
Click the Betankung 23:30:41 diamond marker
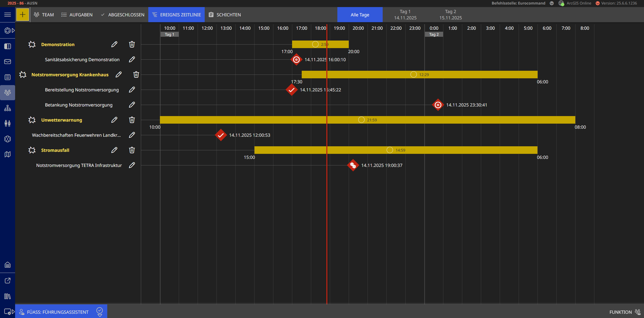[x=438, y=105]
